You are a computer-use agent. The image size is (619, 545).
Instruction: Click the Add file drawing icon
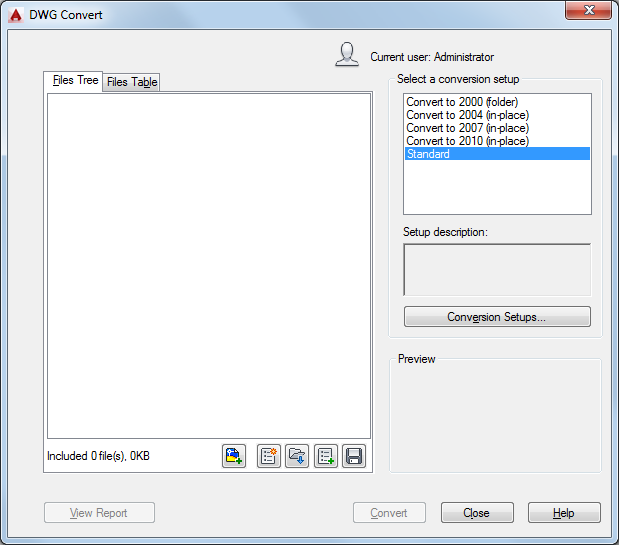tap(234, 456)
